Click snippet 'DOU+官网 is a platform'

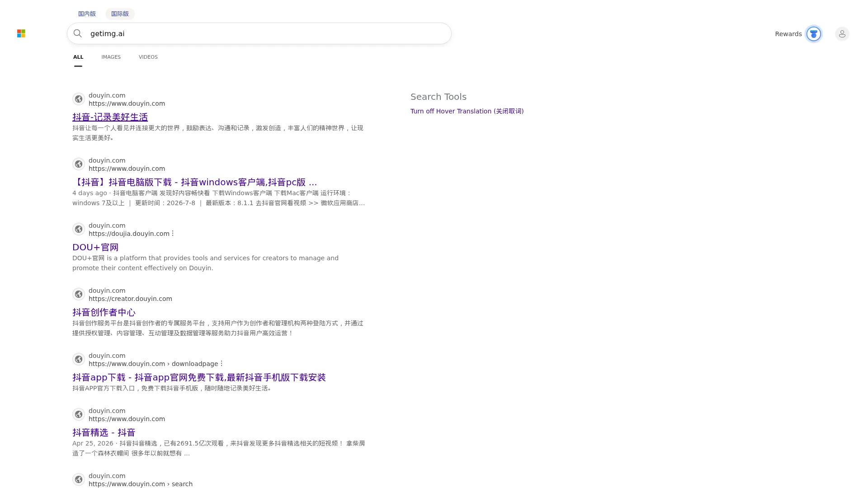pyautogui.click(x=205, y=263)
